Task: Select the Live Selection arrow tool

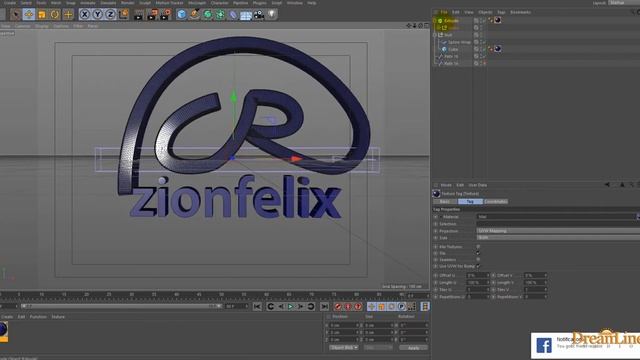Action: tap(16, 15)
